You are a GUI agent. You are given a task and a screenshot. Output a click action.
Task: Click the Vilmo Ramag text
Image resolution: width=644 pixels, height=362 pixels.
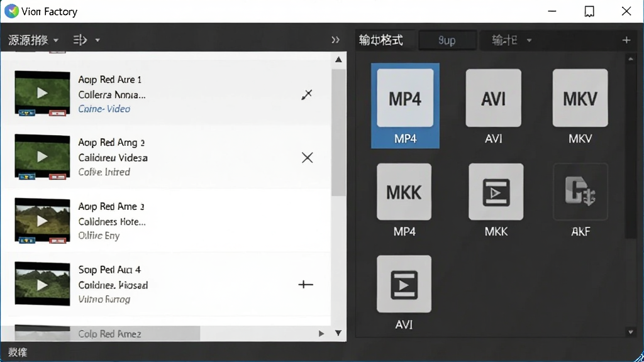coord(104,299)
